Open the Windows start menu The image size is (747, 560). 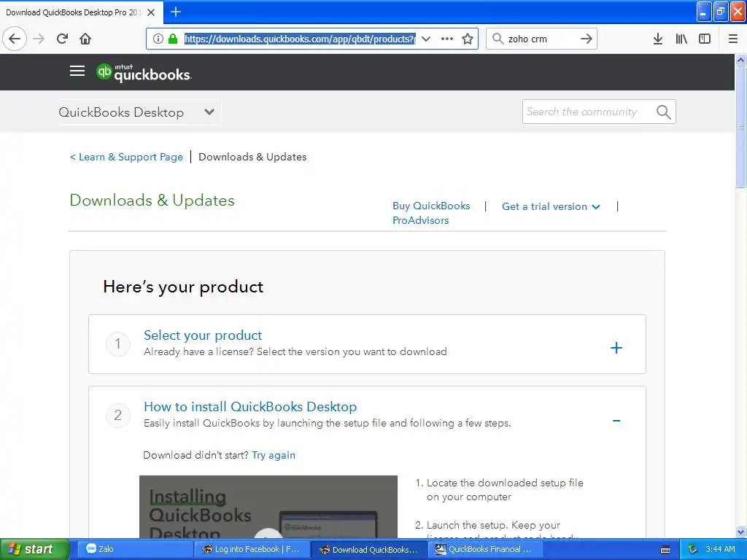tap(34, 549)
